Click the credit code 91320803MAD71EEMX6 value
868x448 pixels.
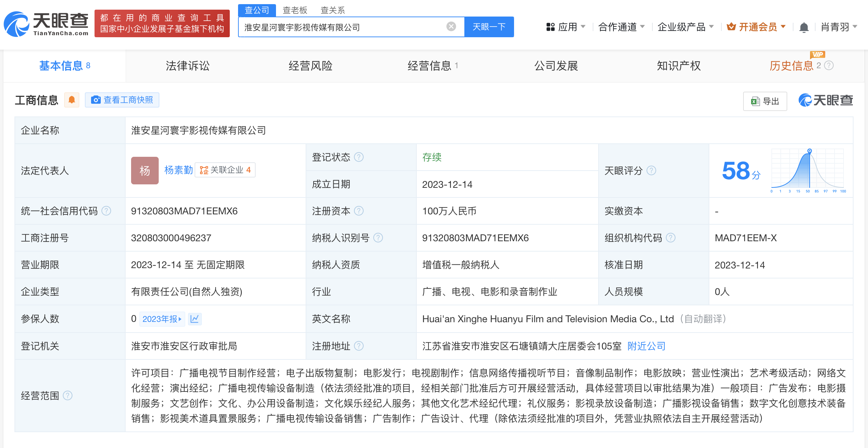(184, 211)
